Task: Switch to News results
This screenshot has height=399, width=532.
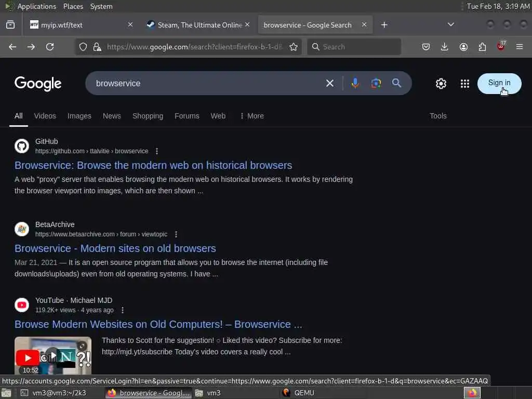Action: (x=112, y=116)
